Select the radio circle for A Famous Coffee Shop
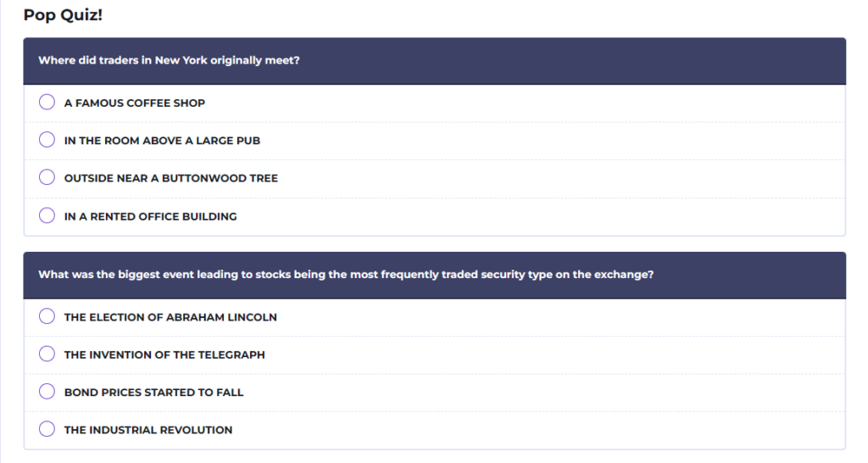Screen dimensions: 868x463 47,102
